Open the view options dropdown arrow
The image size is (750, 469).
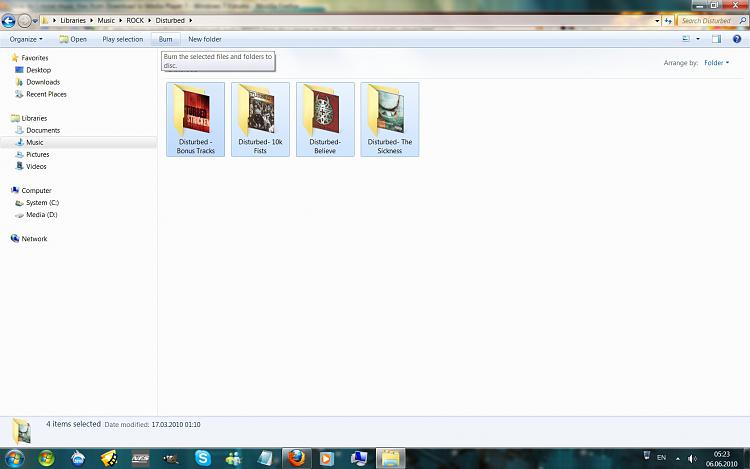click(x=698, y=39)
